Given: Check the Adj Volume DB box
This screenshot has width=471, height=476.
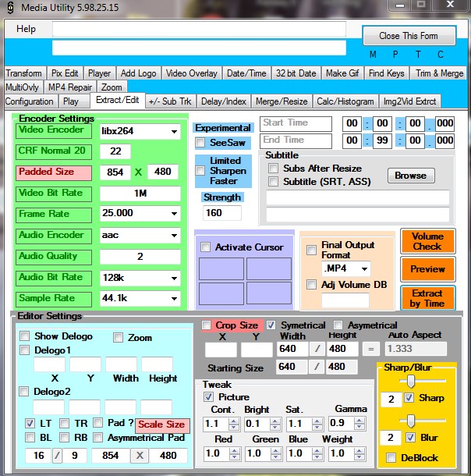Looking at the screenshot, I should [x=311, y=285].
